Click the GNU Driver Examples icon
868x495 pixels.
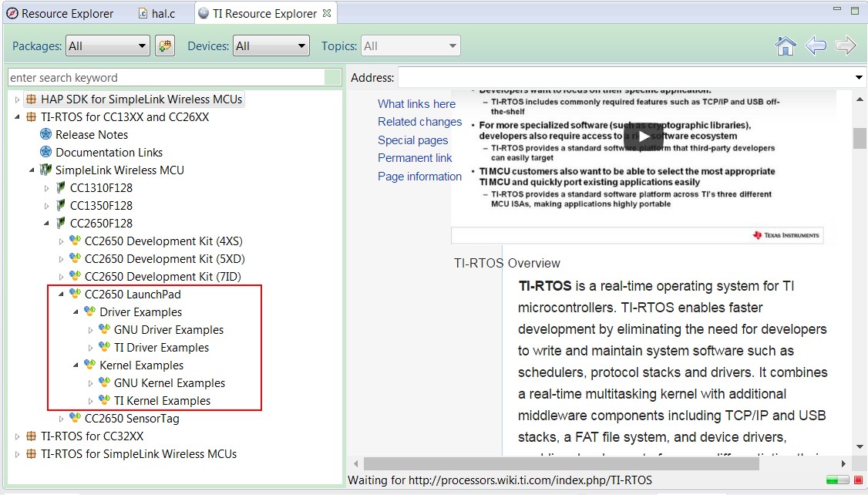click(105, 329)
